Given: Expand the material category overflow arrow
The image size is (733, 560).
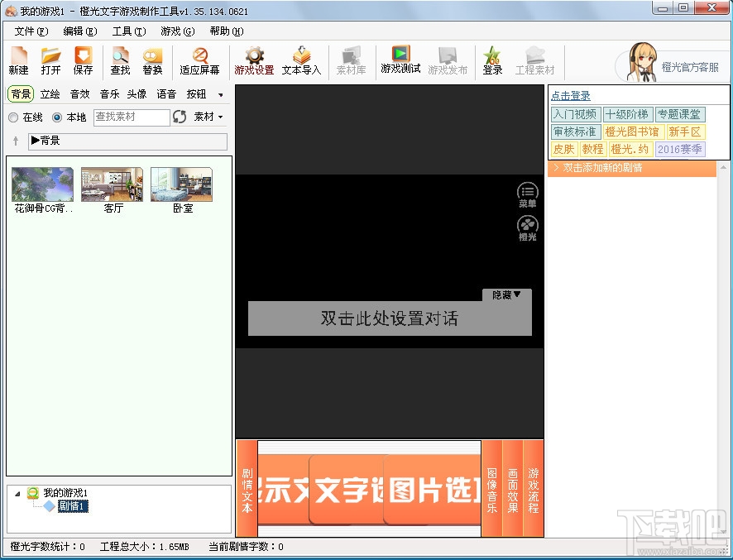Looking at the screenshot, I should 221,95.
